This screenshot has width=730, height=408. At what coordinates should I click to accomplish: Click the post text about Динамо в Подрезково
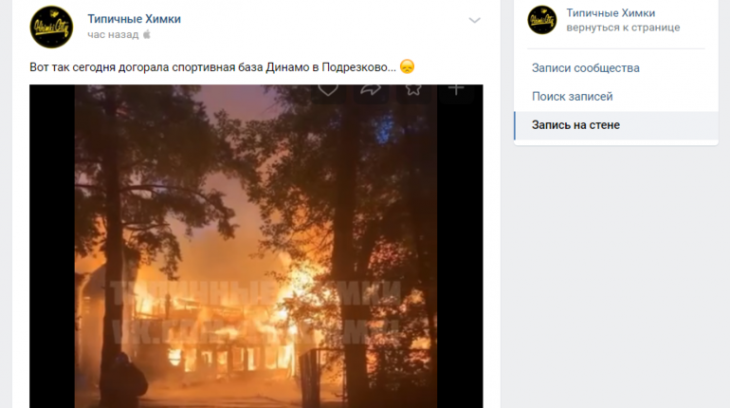[x=213, y=67]
